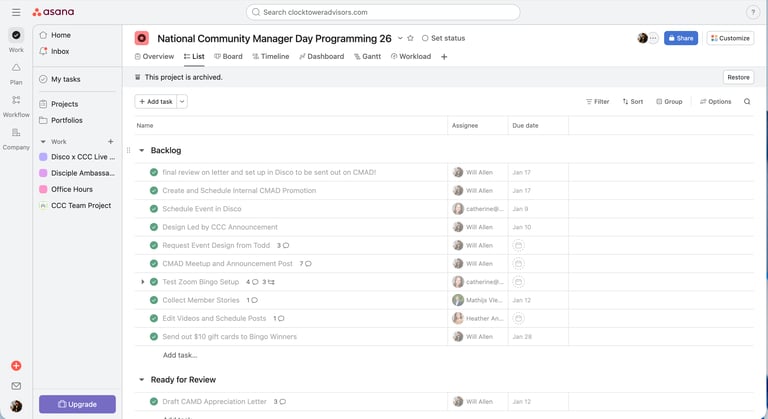Viewport: 768px width, 419px height.
Task: Open the Workflow section in left rail
Action: click(16, 106)
